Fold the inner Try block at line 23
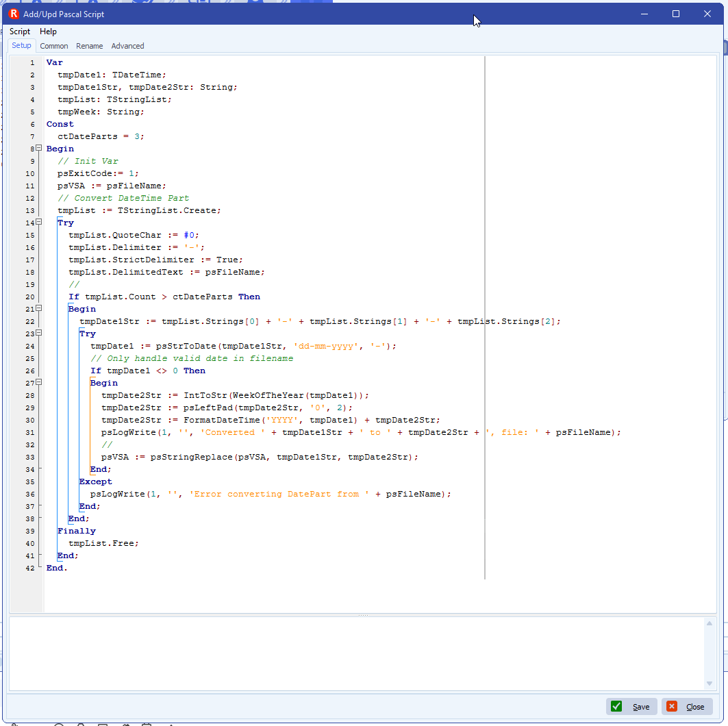This screenshot has height=726, width=728. click(39, 334)
